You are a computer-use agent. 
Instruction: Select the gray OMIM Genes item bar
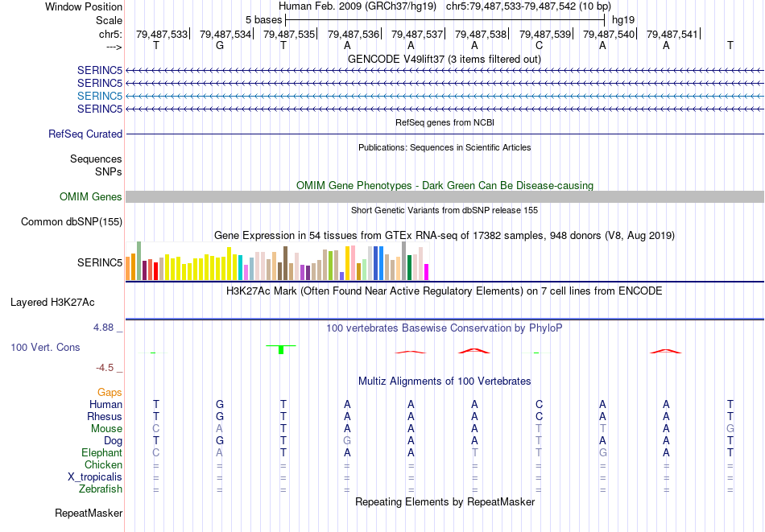[445, 196]
